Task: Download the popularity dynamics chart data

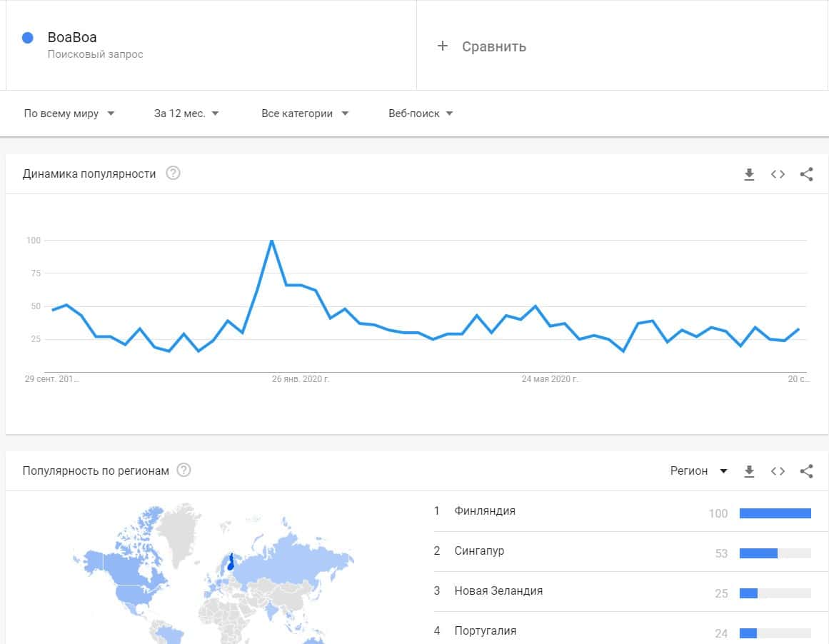Action: pos(749,174)
